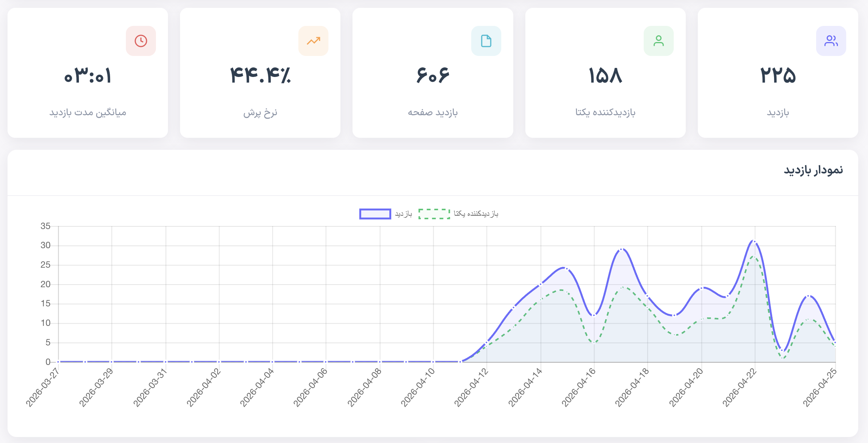Click the orange trending-up bounce rate icon
This screenshot has height=443, width=868.
coord(313,41)
